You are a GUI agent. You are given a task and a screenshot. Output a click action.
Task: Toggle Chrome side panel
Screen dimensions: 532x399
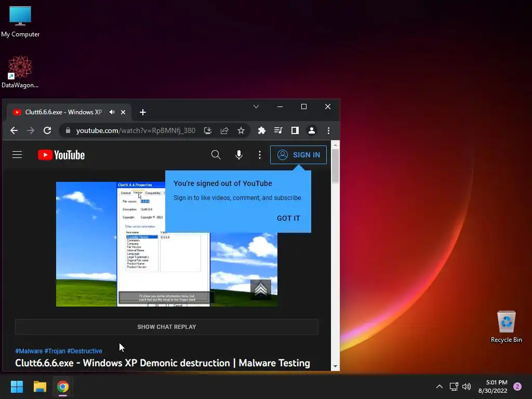tap(295, 130)
